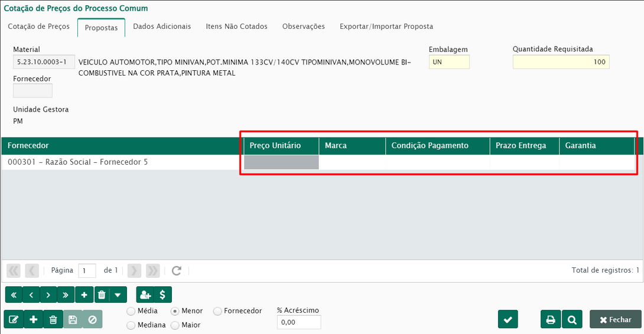Refresh the grid with the reload icon
Image resolution: width=644 pixels, height=334 pixels.
coord(176,270)
